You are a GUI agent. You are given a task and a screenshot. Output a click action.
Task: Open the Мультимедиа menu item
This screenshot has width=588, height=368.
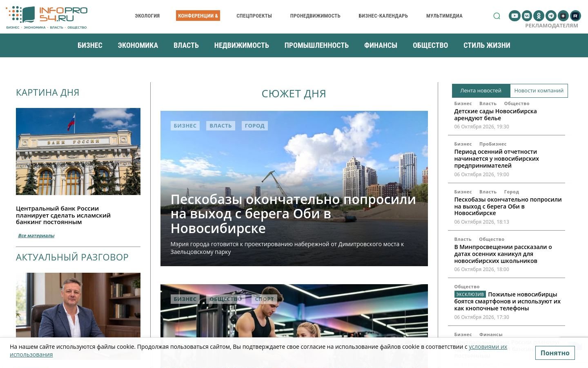(x=444, y=16)
